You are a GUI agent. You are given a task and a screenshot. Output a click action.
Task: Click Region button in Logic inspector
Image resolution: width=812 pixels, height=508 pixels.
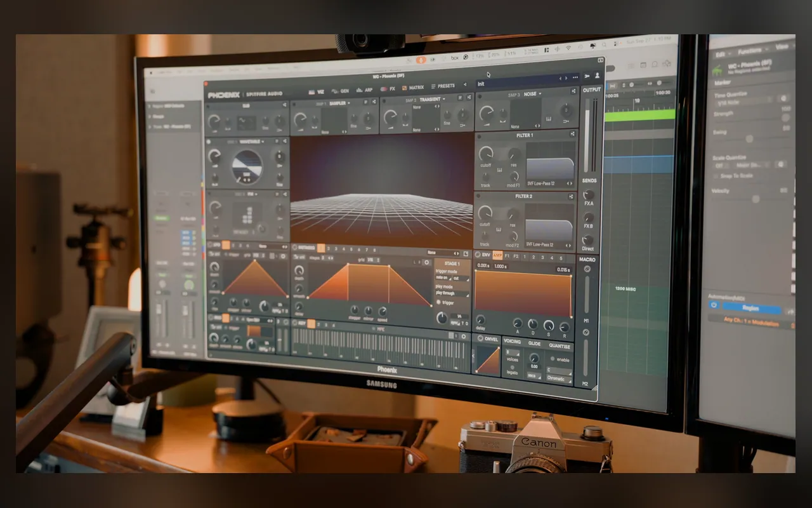751,307
